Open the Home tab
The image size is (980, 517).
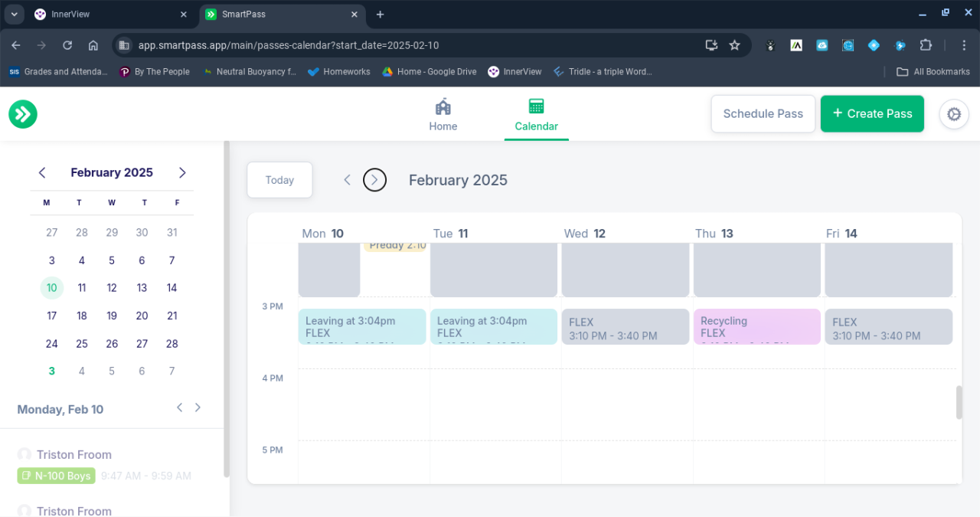443,115
